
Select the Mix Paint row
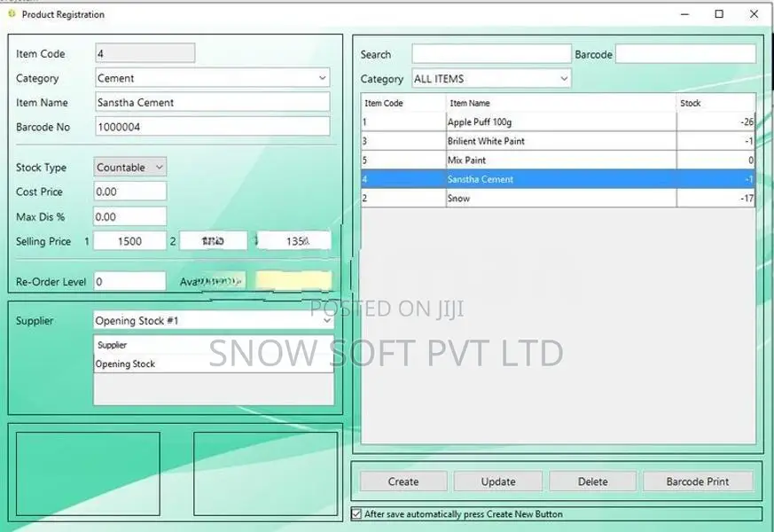558,160
